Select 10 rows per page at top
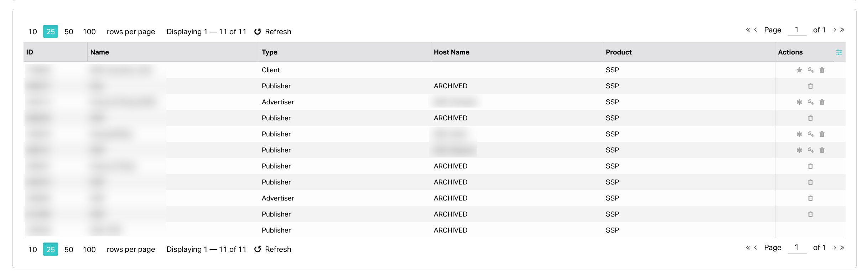Image resolution: width=868 pixels, height=276 pixels. tap(33, 32)
